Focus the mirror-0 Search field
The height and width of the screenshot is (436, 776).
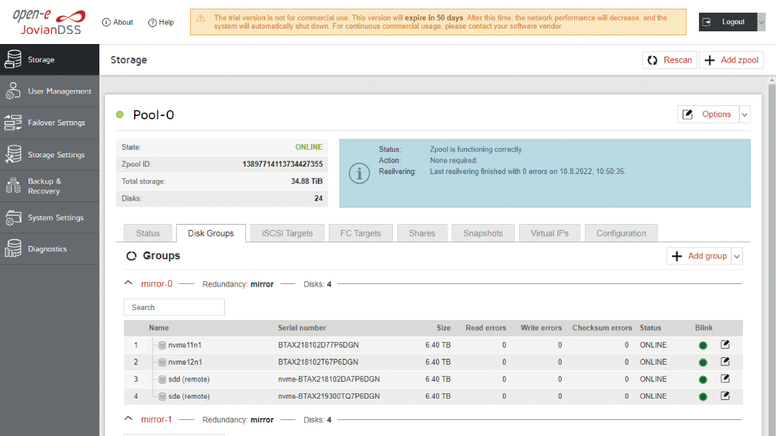(x=174, y=307)
